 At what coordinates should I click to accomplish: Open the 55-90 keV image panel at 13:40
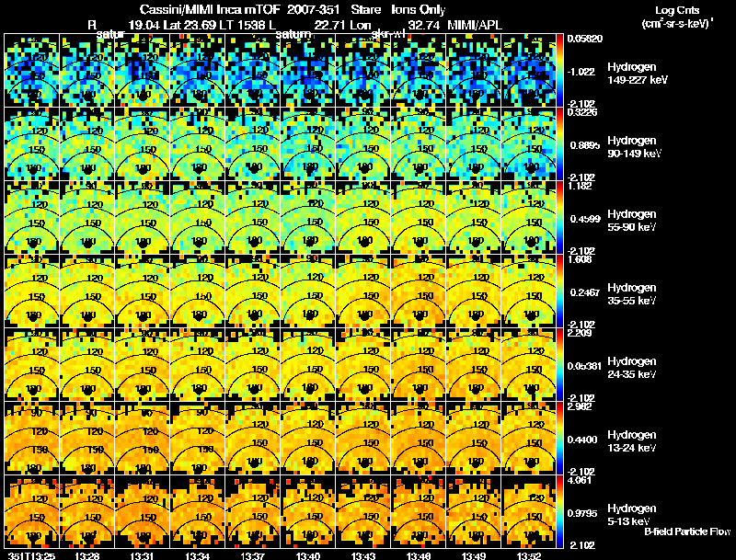[x=308, y=217]
